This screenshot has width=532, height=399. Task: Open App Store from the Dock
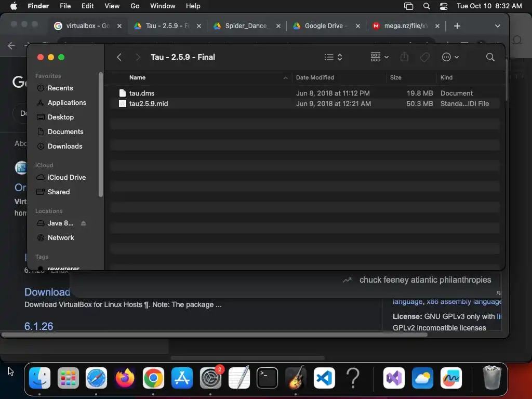tap(182, 378)
